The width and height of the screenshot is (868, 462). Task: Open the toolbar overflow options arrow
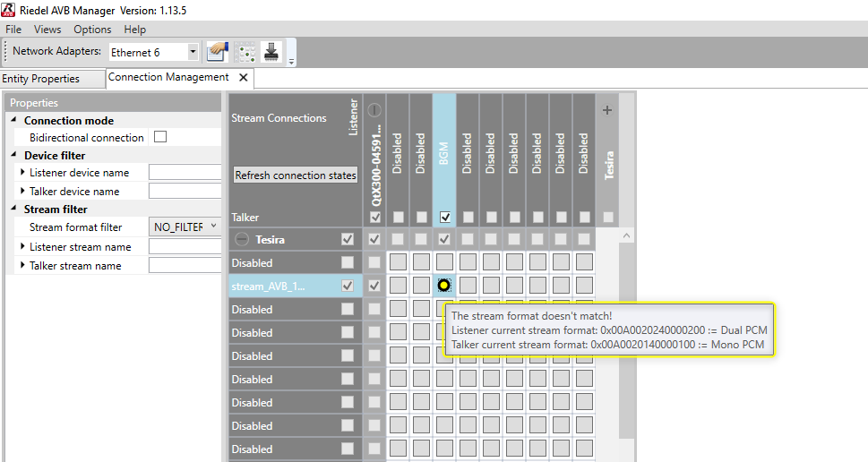291,62
